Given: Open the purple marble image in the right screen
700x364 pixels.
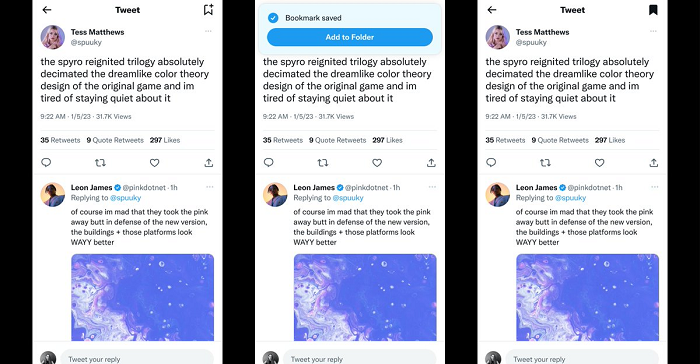Looking at the screenshot, I should click(x=588, y=297).
